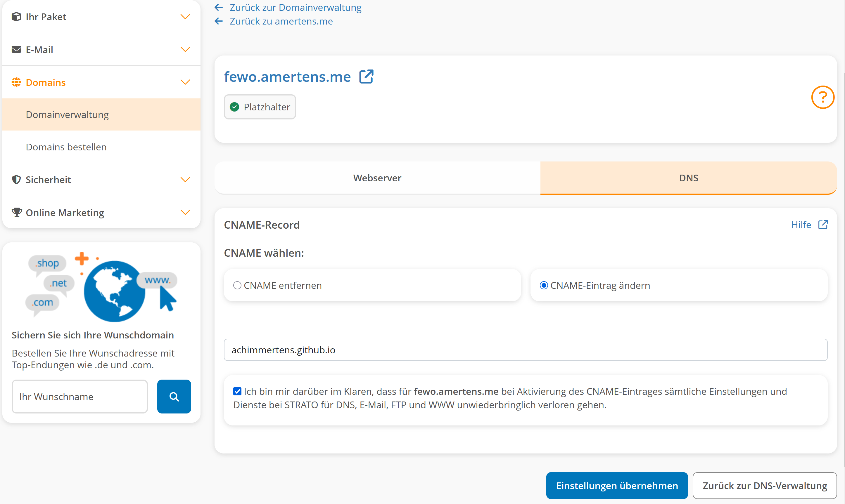Focus the Ihr Wunschname input field

click(80, 396)
